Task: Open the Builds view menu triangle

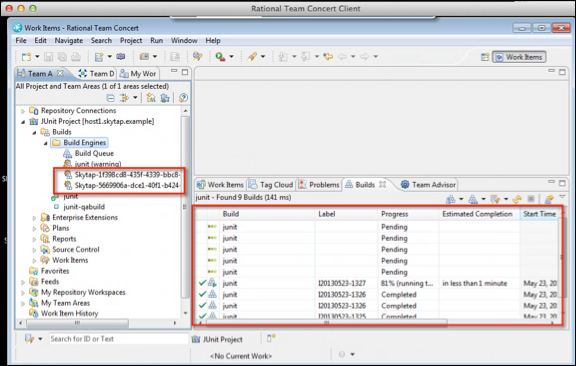Action: (x=562, y=197)
